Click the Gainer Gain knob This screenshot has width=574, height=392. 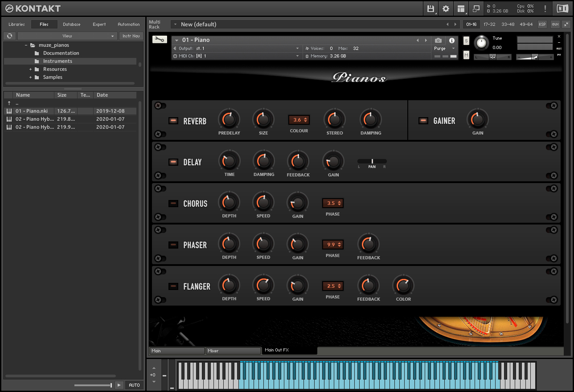(478, 119)
